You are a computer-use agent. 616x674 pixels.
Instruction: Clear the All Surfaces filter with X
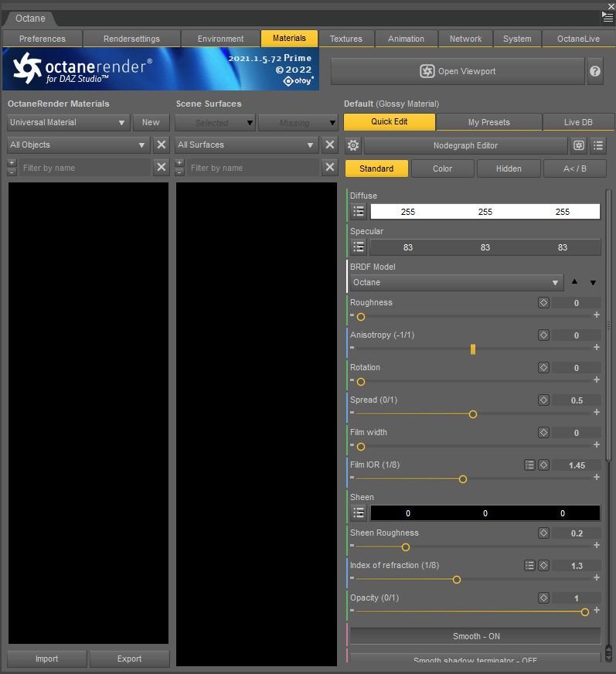pos(330,145)
